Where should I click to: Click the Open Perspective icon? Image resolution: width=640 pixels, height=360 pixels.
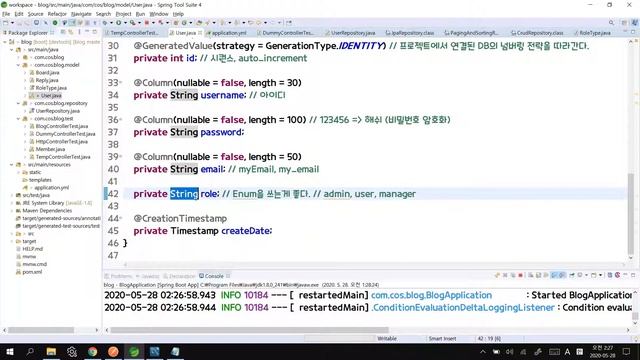coord(624,23)
